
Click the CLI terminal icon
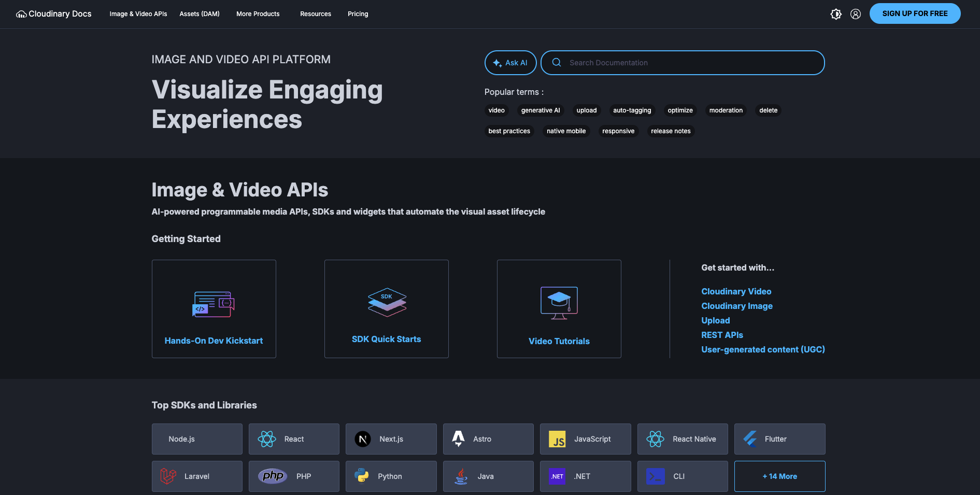[656, 476]
